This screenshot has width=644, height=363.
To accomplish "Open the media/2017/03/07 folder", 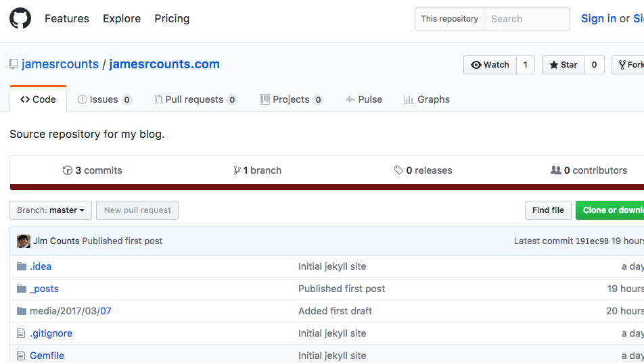I will pyautogui.click(x=70, y=311).
